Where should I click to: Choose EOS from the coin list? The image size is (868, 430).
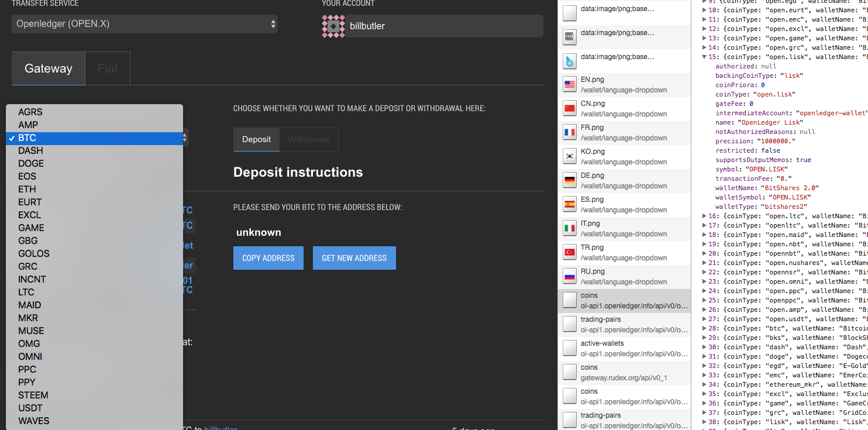coord(94,176)
